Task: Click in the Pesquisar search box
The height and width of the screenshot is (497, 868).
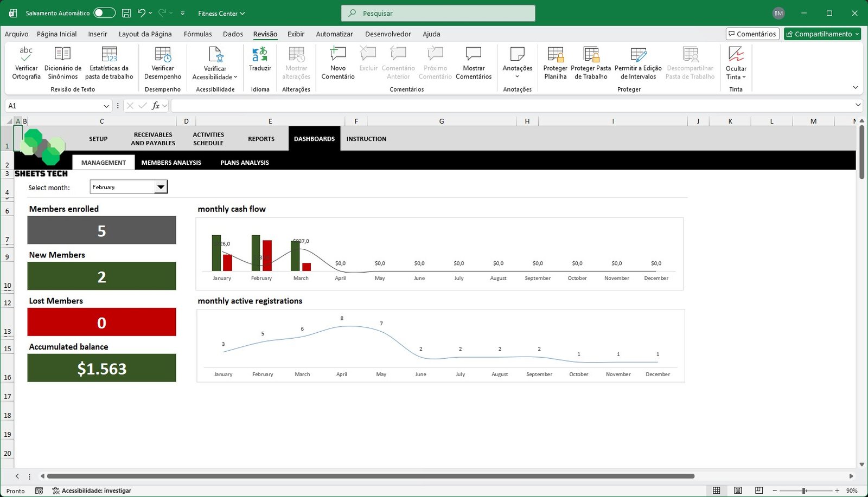Action: tap(438, 13)
